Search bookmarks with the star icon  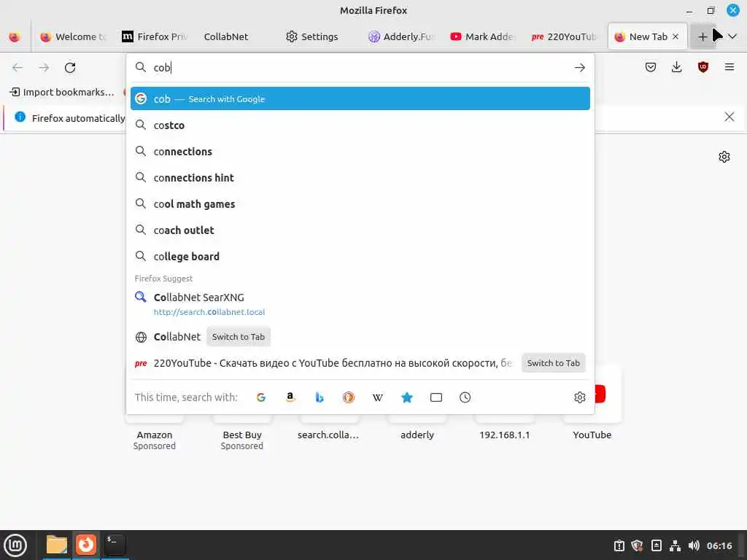406,397
